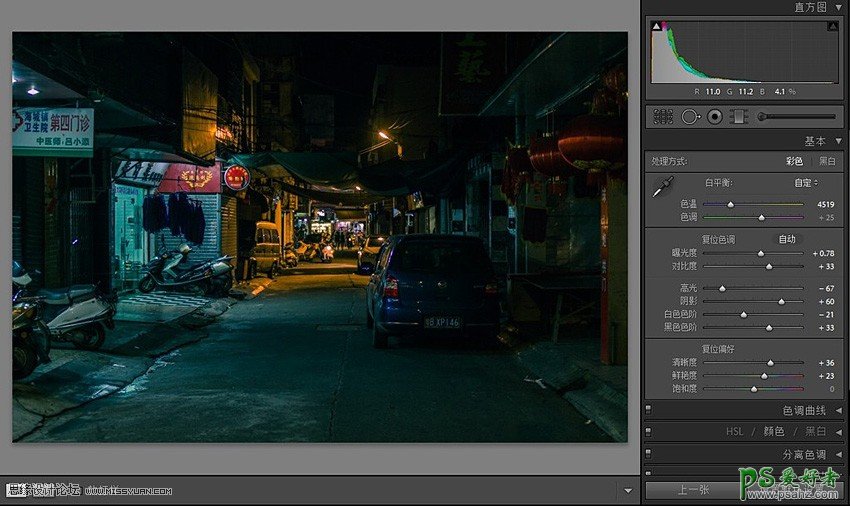Expand the 色调曲线 tone curve panel

[x=837, y=410]
